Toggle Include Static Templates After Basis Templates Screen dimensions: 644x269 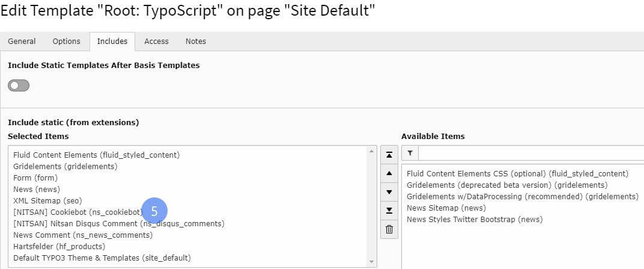point(19,85)
